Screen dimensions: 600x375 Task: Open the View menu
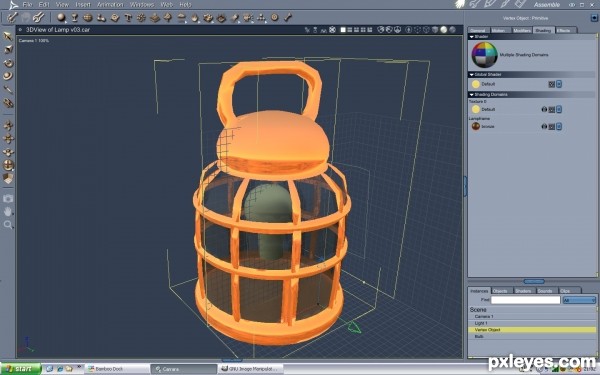62,5
